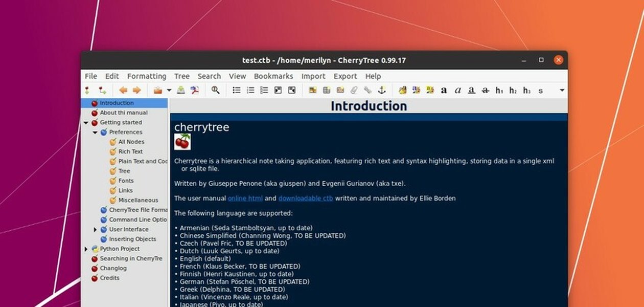Click the Add Subnode toolbar icon
The image size is (644, 307).
pos(103,90)
